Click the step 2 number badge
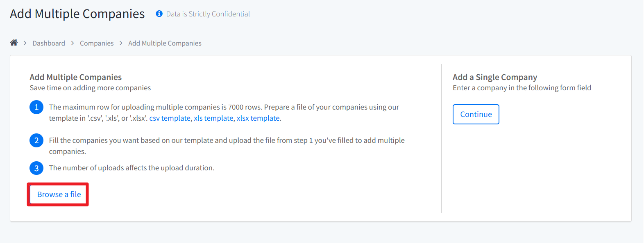Image resolution: width=644 pixels, height=243 pixels. click(x=36, y=140)
